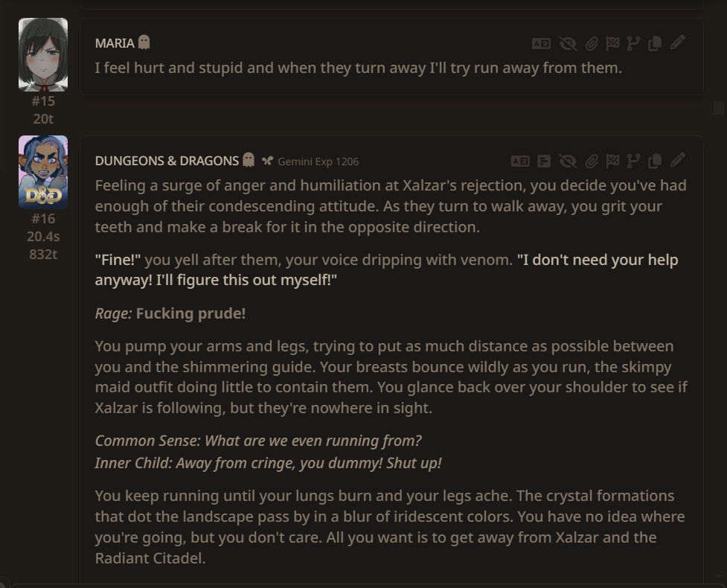Click the Gemini Exp 1206 model label

(318, 162)
